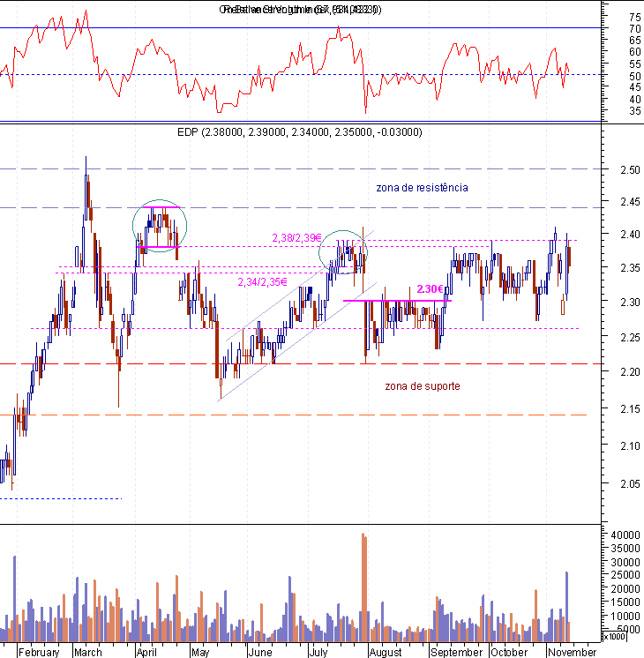Viewport: 644px width, 658px height.
Task: Click the August month label
Action: click(385, 652)
